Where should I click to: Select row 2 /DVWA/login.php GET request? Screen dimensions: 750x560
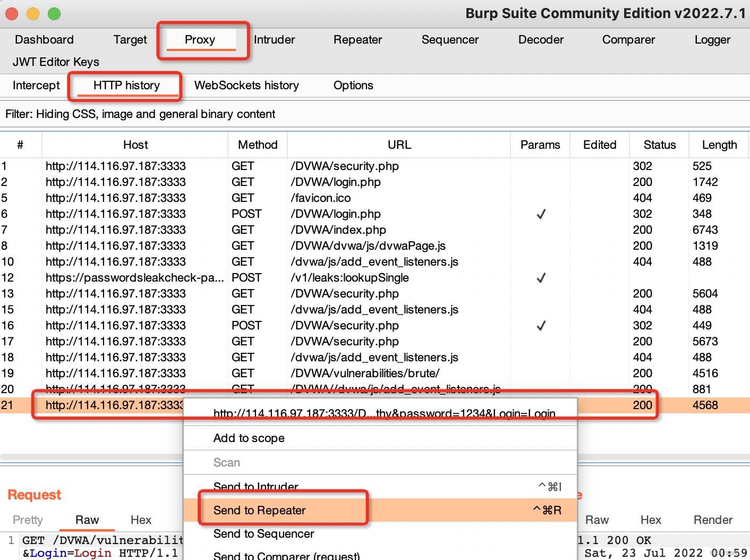375,182
